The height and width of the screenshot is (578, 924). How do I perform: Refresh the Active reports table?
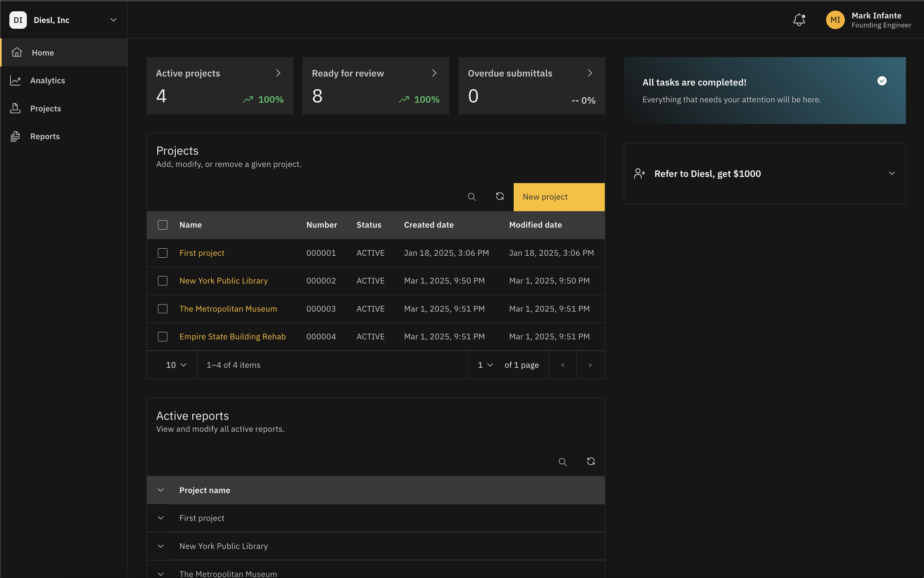pyautogui.click(x=591, y=462)
